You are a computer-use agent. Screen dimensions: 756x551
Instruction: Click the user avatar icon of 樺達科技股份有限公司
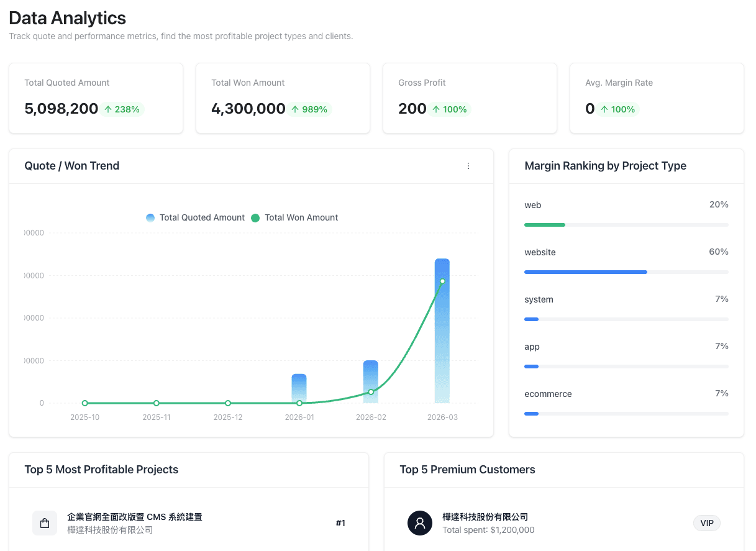click(420, 523)
